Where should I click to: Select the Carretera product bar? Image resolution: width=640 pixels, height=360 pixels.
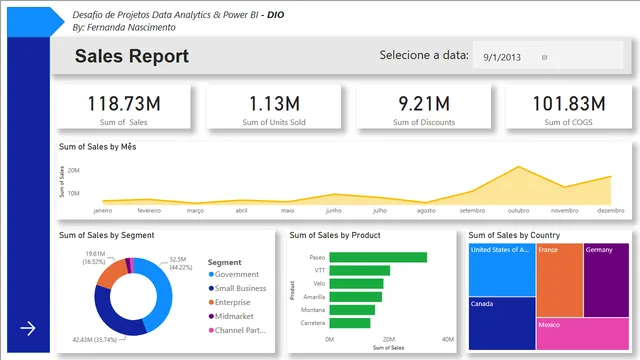[x=350, y=323]
